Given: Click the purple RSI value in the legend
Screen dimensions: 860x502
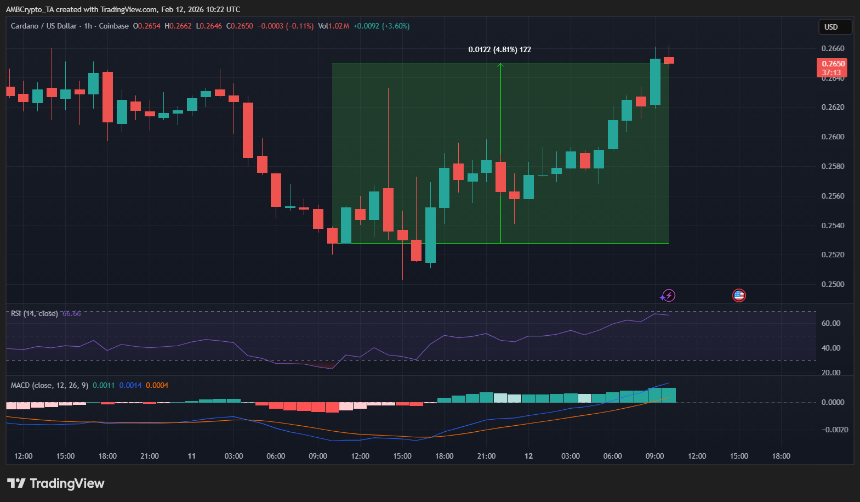Looking at the screenshot, I should click(x=70, y=314).
